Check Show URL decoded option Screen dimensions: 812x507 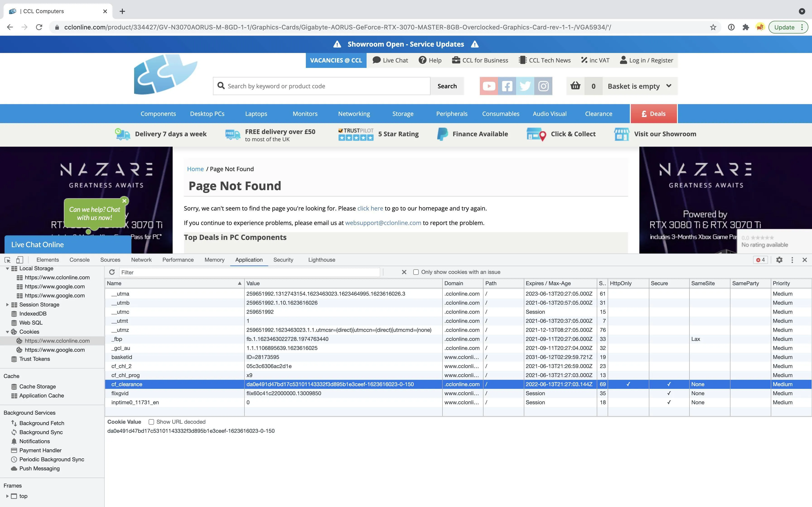tap(151, 422)
